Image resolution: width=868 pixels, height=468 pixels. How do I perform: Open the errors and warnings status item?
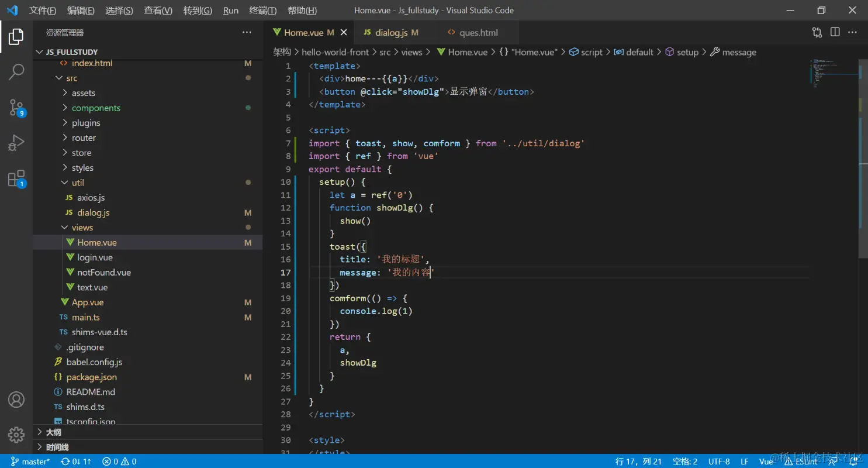tap(119, 462)
